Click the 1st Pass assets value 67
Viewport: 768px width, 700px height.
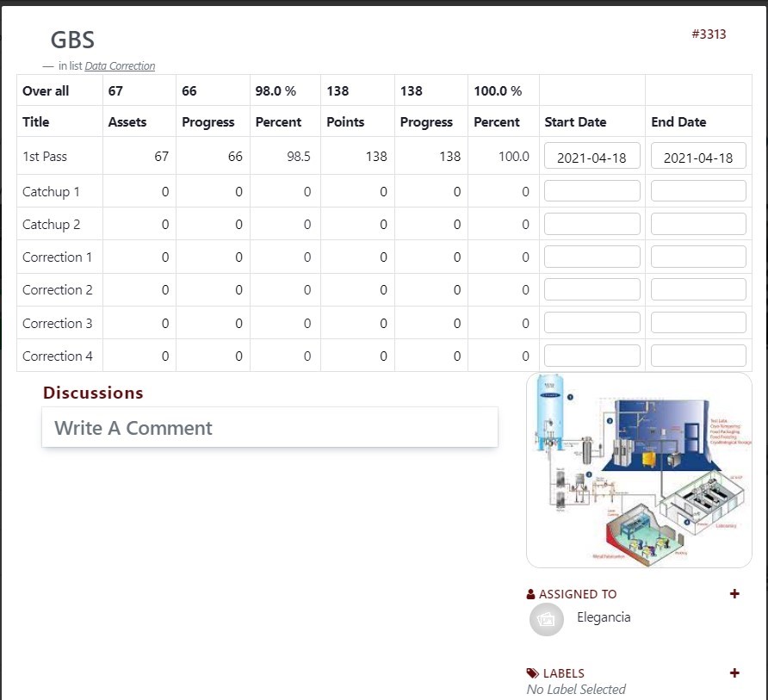click(x=162, y=156)
